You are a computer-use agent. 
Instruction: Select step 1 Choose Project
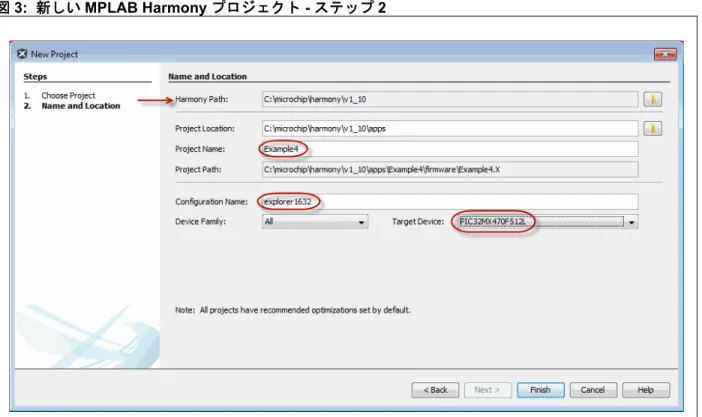click(68, 95)
